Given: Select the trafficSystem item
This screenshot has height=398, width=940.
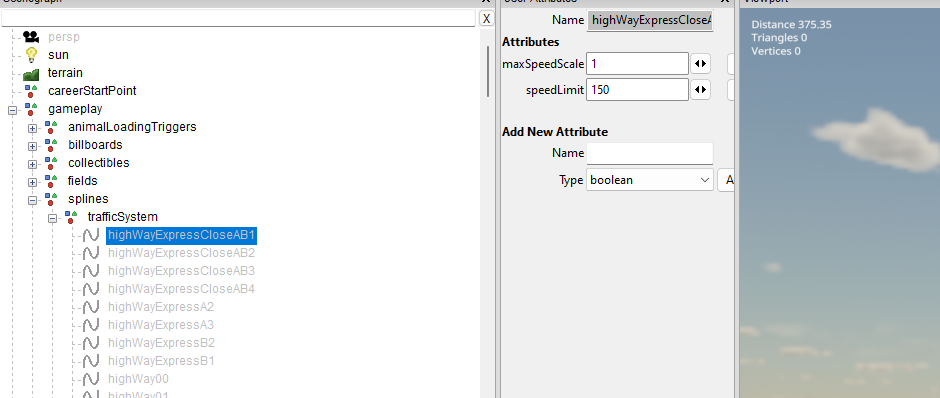Looking at the screenshot, I should coord(122,217).
